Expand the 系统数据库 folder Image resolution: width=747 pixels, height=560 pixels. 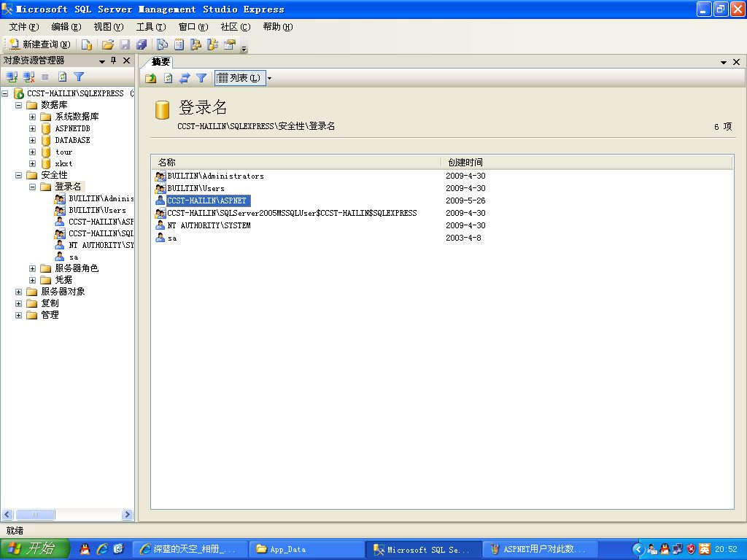click(32, 117)
